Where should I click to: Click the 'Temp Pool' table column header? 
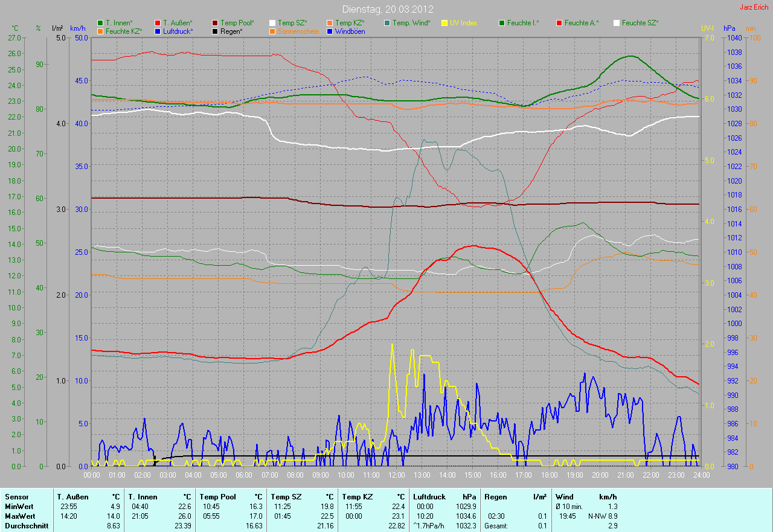217,497
